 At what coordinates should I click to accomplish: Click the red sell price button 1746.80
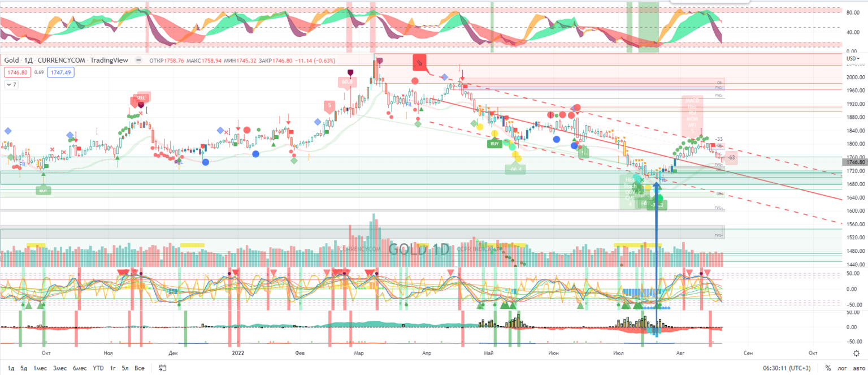coord(17,72)
